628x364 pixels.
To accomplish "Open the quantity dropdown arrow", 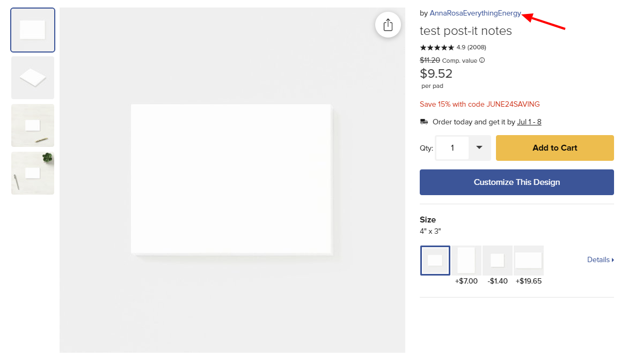I will pos(479,147).
